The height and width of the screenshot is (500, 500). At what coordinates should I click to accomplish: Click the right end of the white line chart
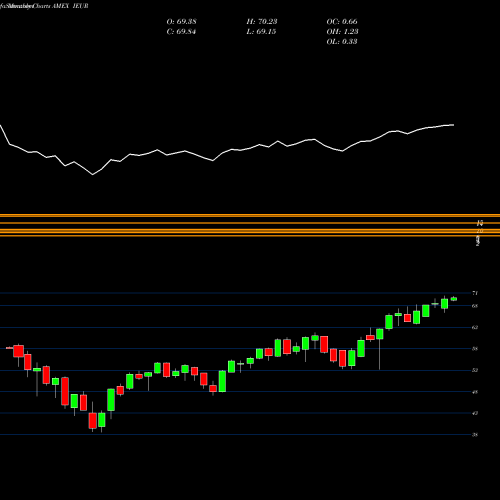click(x=454, y=125)
